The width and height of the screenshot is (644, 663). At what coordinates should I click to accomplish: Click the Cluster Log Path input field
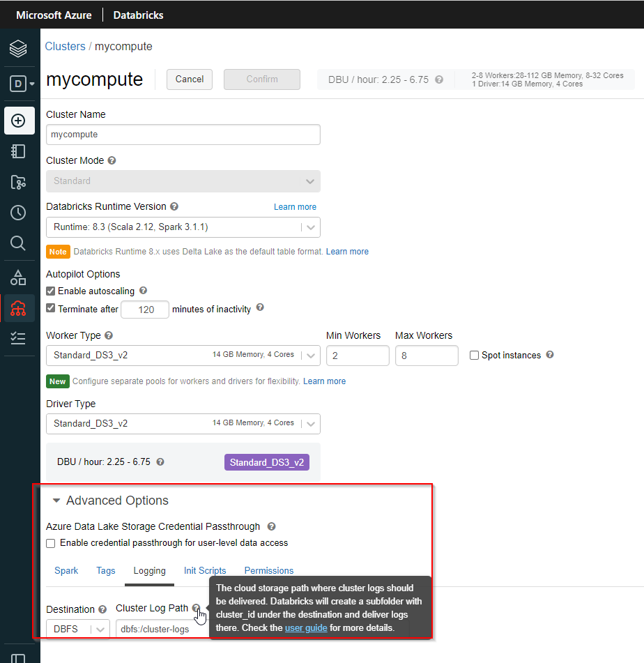pyautogui.click(x=163, y=629)
